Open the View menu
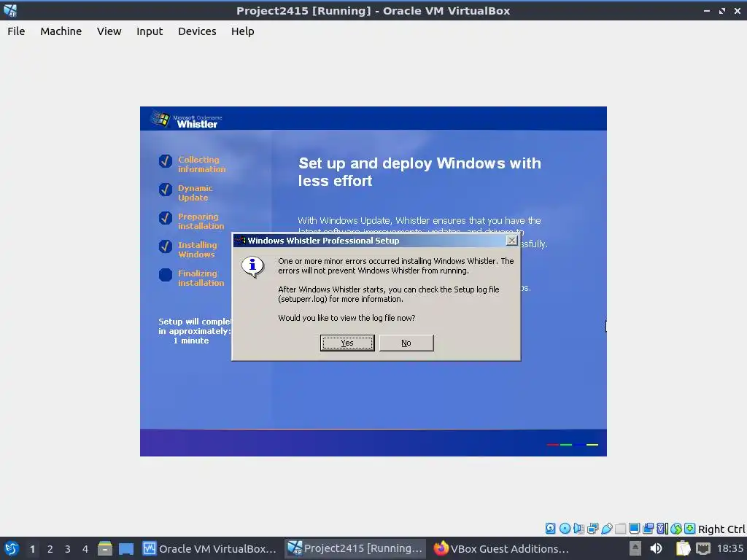 coord(109,31)
